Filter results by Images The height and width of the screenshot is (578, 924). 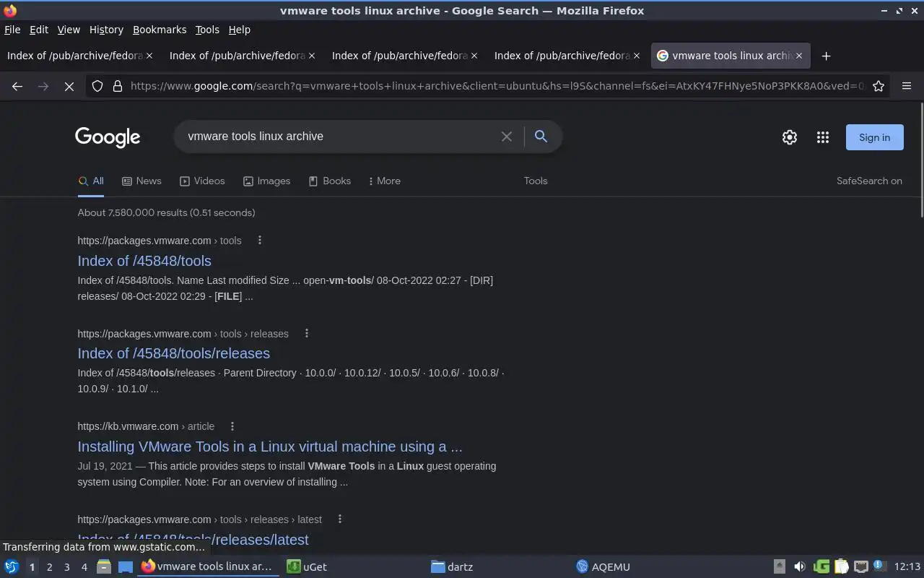[266, 181]
